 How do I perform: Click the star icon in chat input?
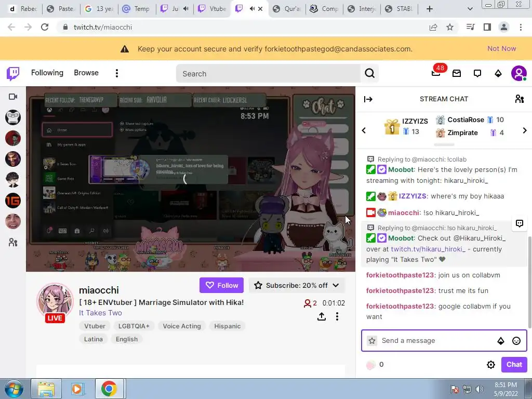[372, 341]
